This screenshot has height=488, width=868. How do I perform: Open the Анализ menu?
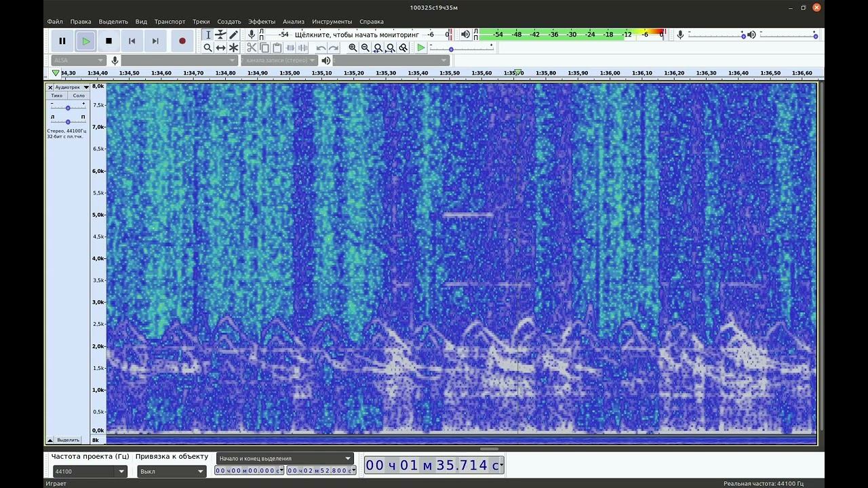pyautogui.click(x=294, y=22)
